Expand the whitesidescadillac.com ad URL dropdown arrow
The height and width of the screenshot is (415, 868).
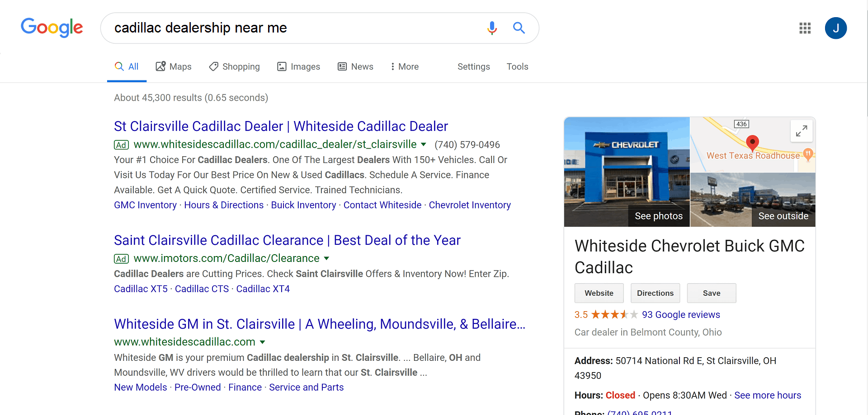(x=424, y=145)
